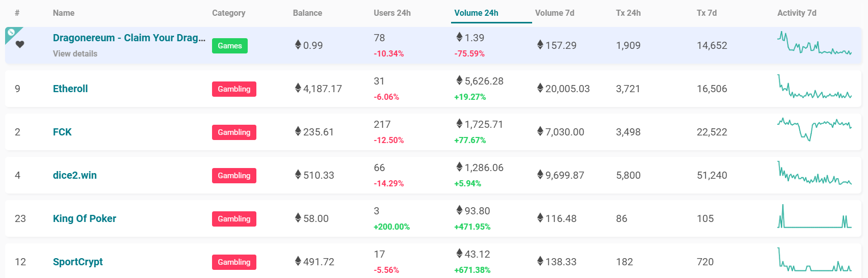Image resolution: width=868 pixels, height=278 pixels.
Task: Sort by the Category column header
Action: coord(228,13)
